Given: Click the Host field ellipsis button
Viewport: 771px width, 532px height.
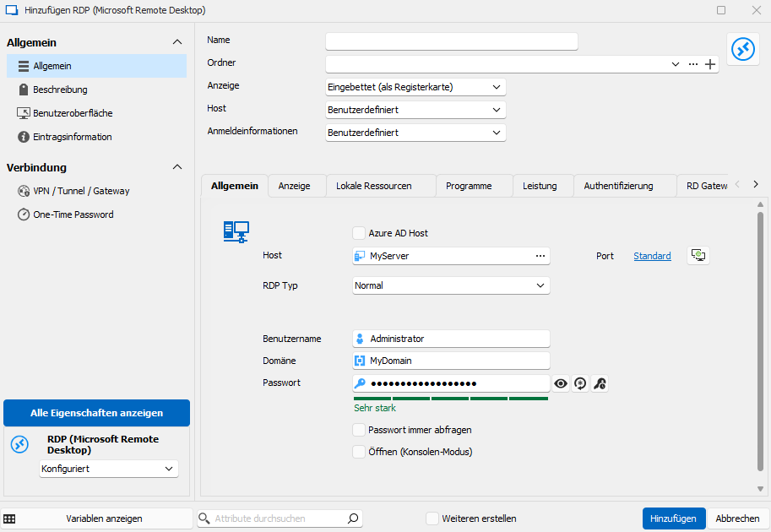Looking at the screenshot, I should [x=540, y=256].
